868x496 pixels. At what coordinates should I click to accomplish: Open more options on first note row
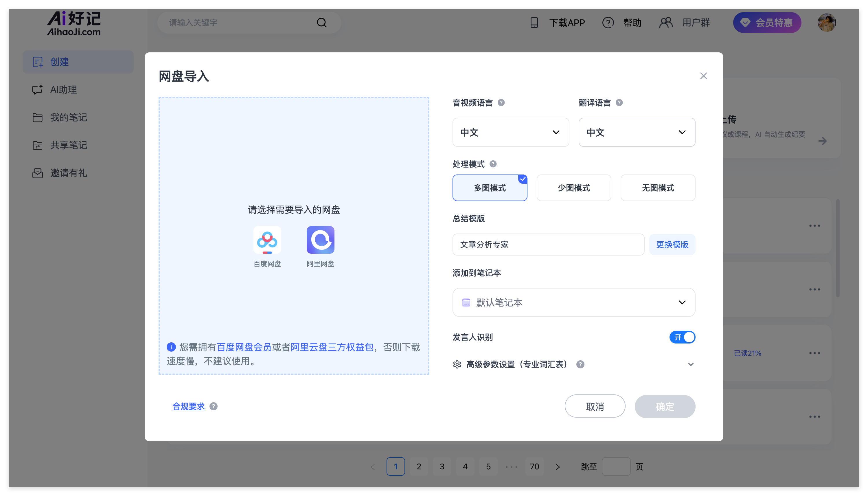click(x=814, y=225)
